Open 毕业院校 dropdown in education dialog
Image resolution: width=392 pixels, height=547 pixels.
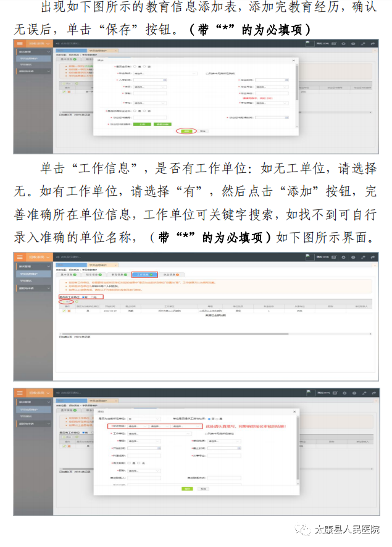[x=165, y=73]
